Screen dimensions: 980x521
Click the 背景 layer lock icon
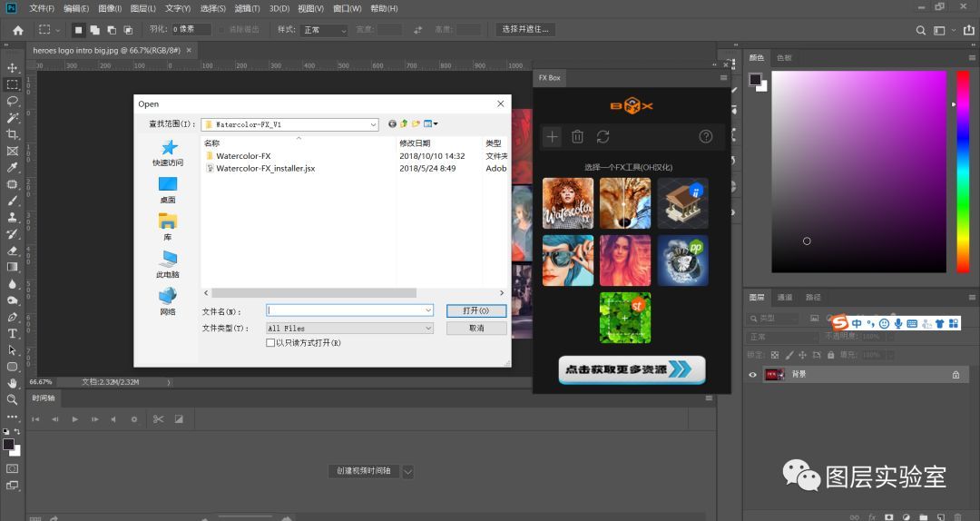click(955, 375)
